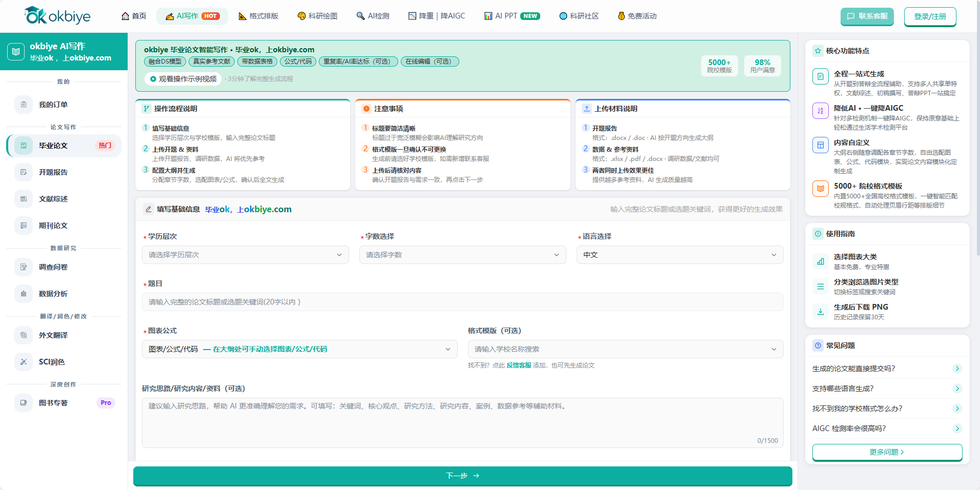Open the 免费活动 nav item
Image resolution: width=980 pixels, height=490 pixels.
637,16
